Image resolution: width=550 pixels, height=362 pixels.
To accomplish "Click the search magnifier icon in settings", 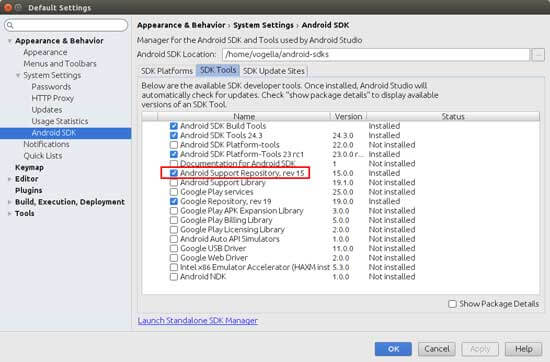I will point(10,25).
